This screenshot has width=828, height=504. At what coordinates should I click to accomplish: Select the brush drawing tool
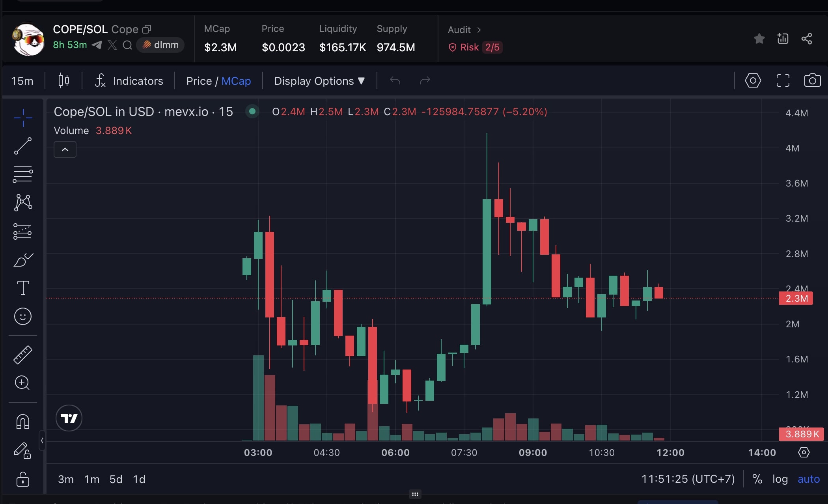click(23, 260)
